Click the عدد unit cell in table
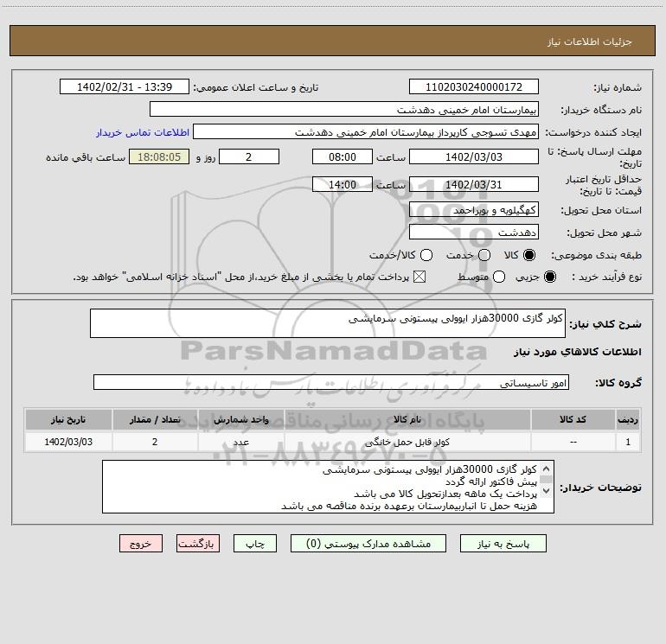Image resolution: width=666 pixels, height=644 pixels. pos(240,442)
